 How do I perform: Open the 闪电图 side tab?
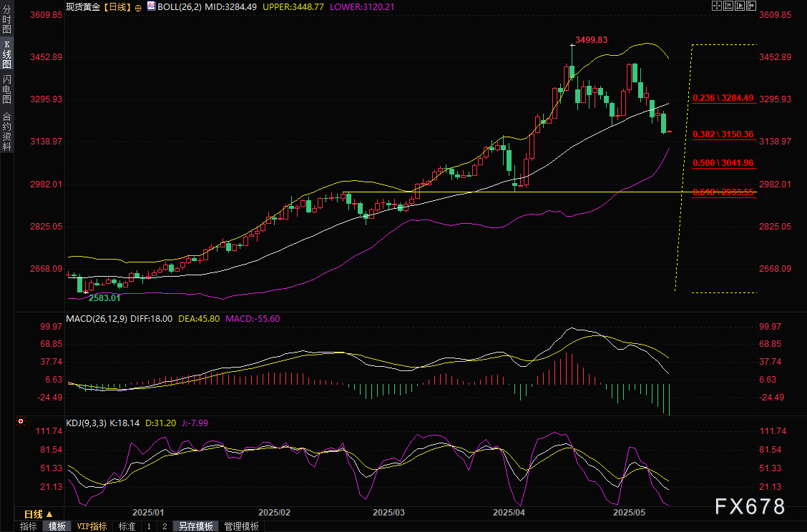pyautogui.click(x=6, y=89)
